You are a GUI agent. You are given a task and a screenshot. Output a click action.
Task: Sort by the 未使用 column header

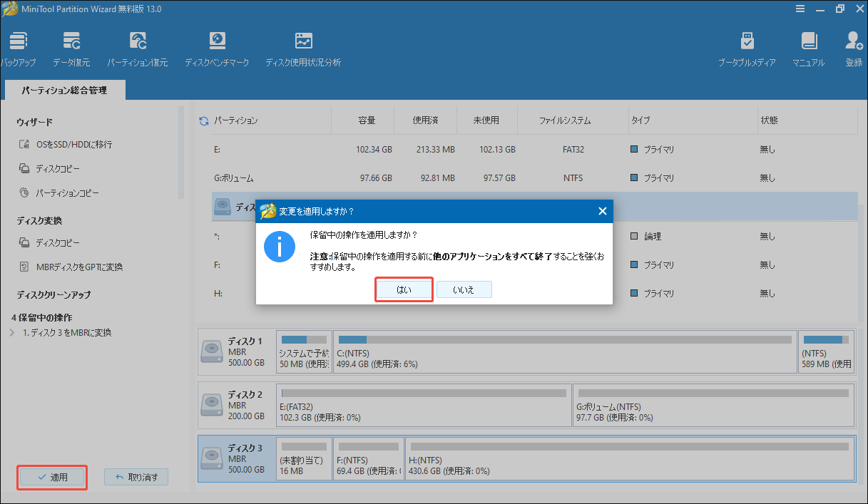[487, 120]
